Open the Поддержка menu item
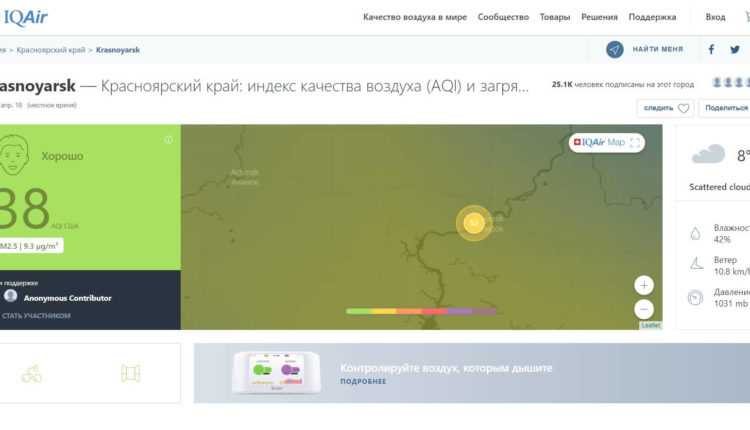 coord(652,17)
